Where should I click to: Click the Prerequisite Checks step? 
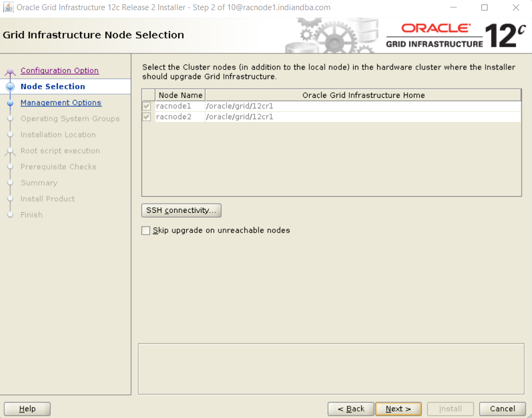click(x=58, y=167)
